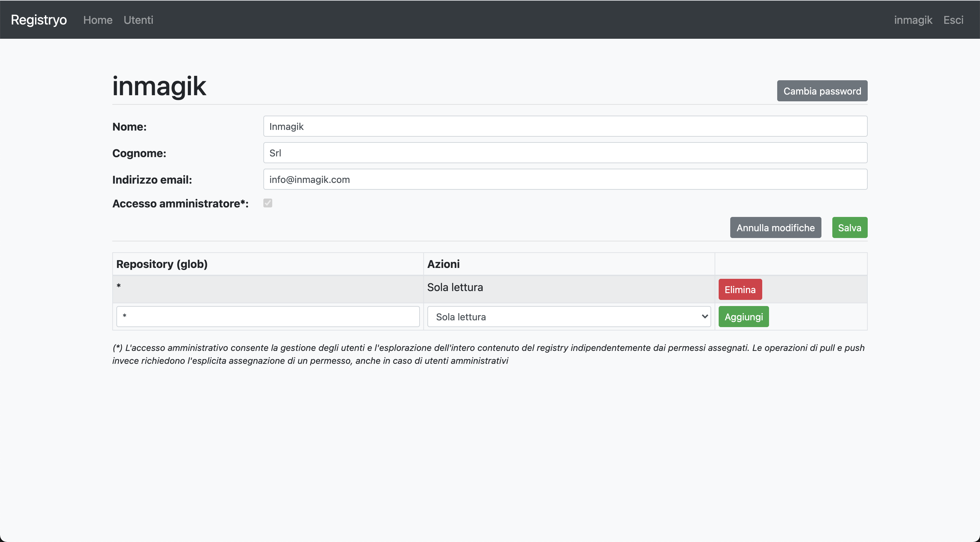This screenshot has height=542, width=980.
Task: Open the Sola lettura actions dropdown
Action: (x=568, y=316)
